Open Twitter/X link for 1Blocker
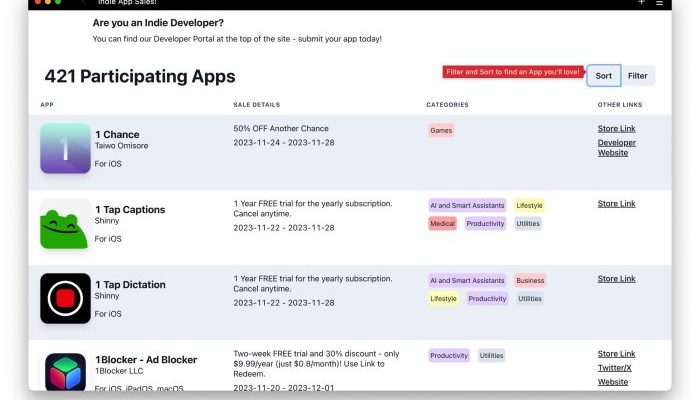The height and width of the screenshot is (400, 700). click(615, 368)
